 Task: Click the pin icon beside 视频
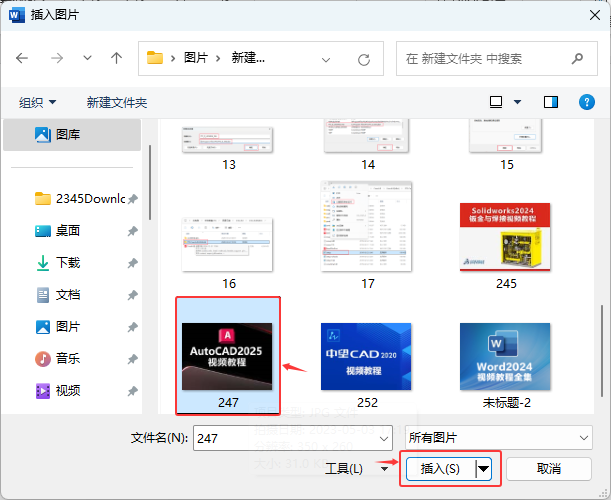click(x=132, y=391)
